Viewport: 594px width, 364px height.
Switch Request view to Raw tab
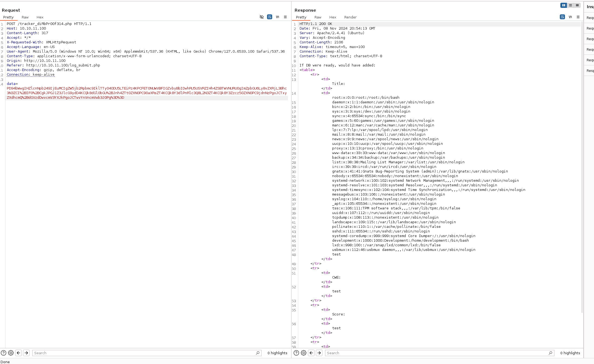tap(25, 17)
